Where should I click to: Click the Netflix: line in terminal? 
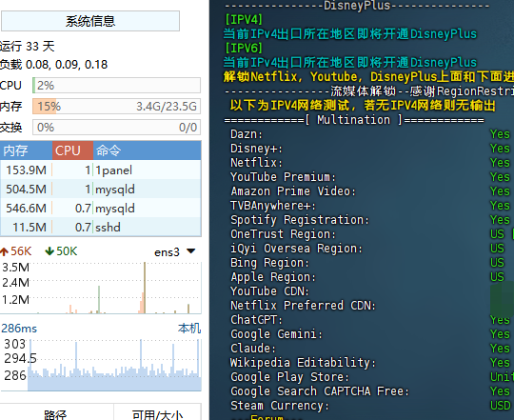256,163
